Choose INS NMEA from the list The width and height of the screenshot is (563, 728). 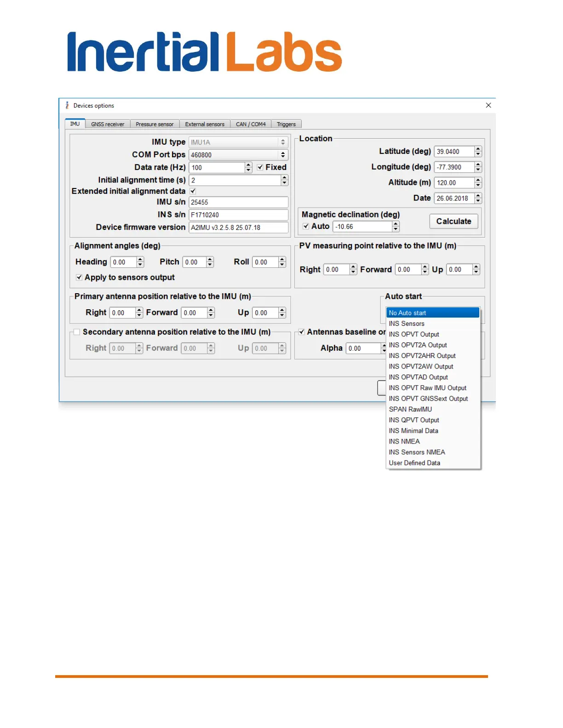433,441
